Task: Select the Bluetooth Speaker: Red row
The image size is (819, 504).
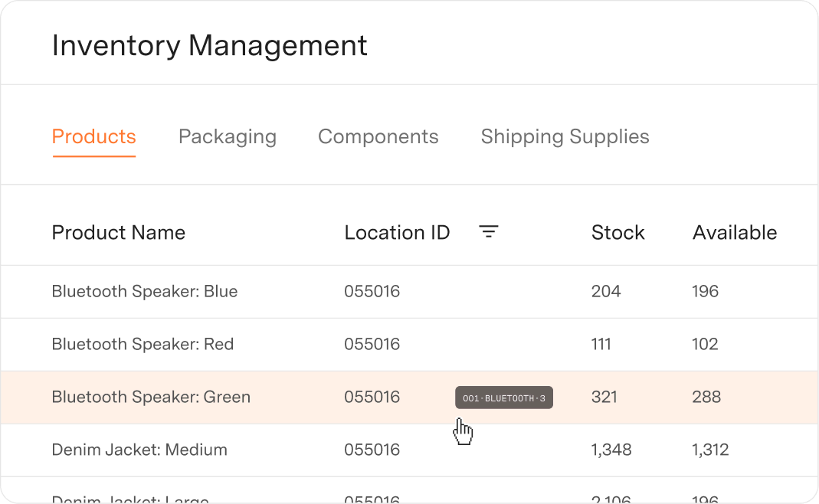Action: pyautogui.click(x=143, y=344)
